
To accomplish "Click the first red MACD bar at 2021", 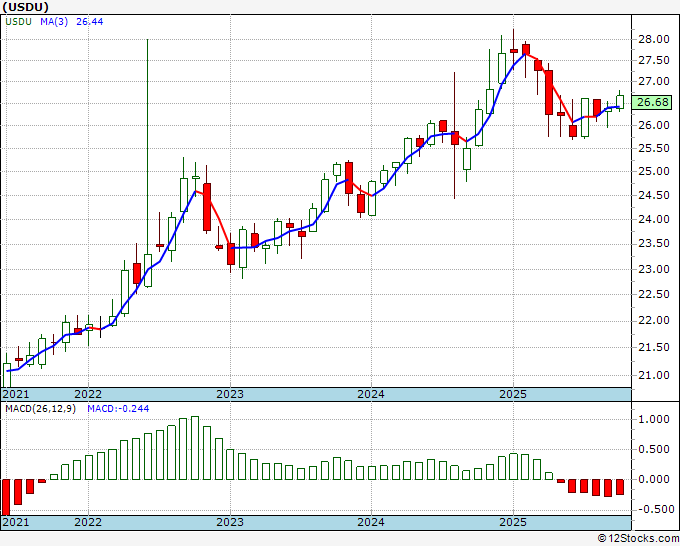I will (x=6, y=495).
